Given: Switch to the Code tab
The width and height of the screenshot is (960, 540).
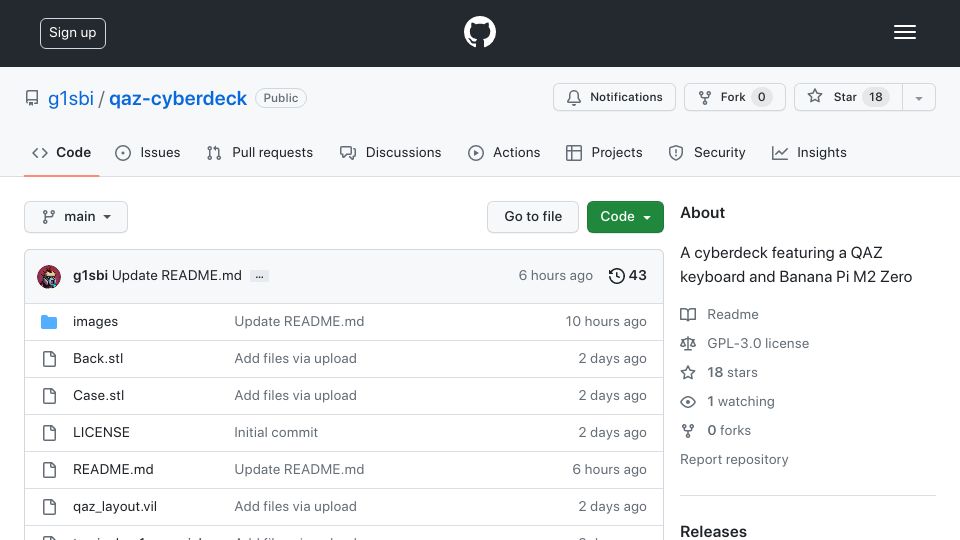Looking at the screenshot, I should tap(61, 152).
